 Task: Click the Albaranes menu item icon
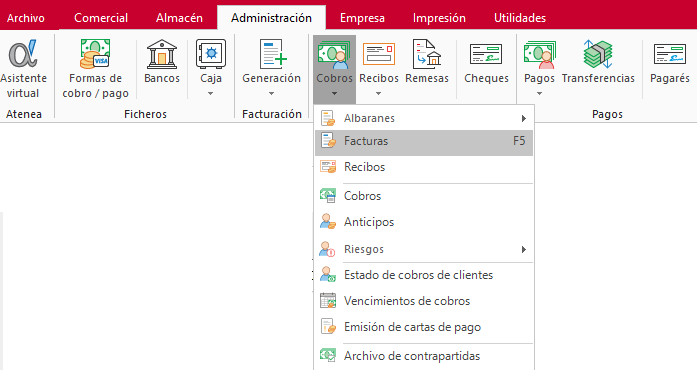[x=328, y=118]
